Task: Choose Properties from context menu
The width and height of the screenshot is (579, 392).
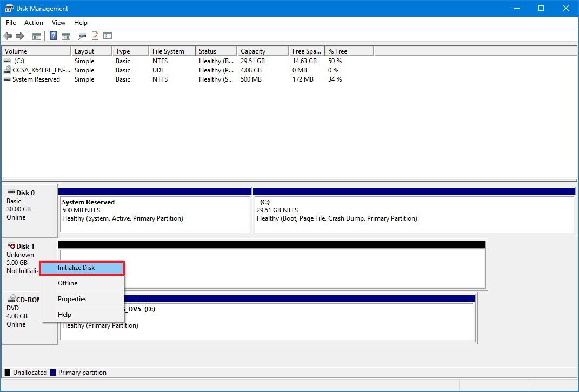Action: tap(82, 299)
